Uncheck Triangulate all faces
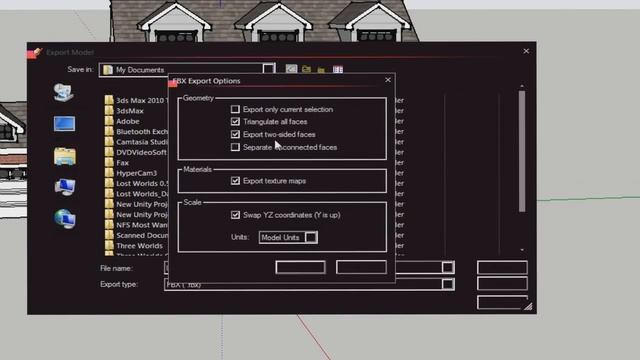 coord(235,121)
